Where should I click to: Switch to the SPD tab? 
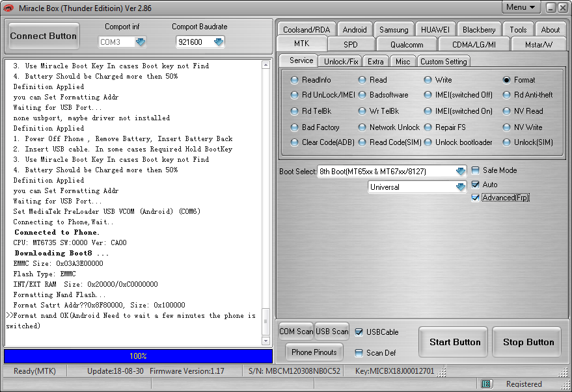click(x=351, y=44)
